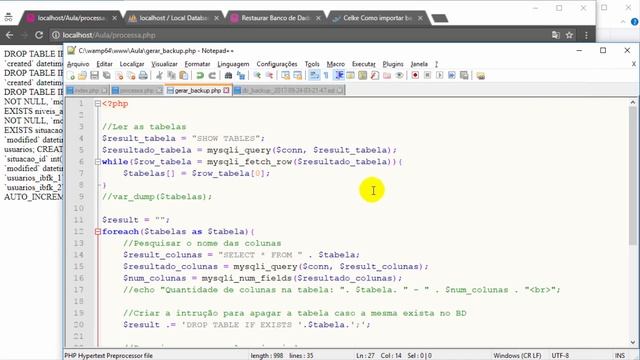
Task: Paste using the clipboard icon
Action: click(x=184, y=76)
